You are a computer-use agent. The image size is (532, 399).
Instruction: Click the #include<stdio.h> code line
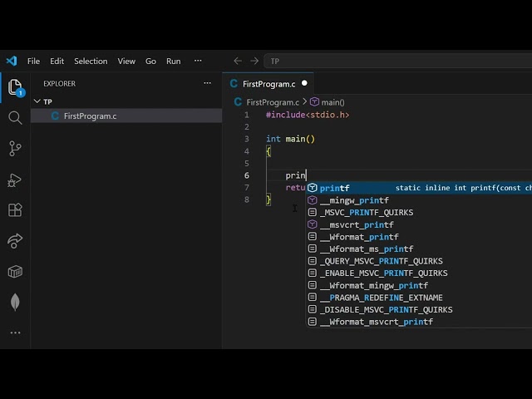click(x=308, y=115)
